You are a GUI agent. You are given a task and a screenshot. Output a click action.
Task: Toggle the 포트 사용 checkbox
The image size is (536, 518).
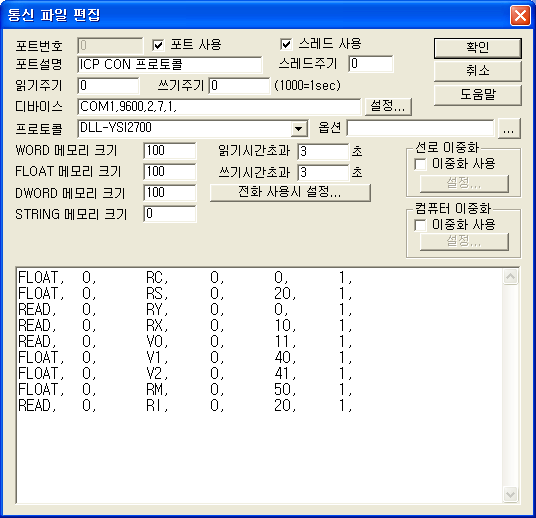[158, 45]
